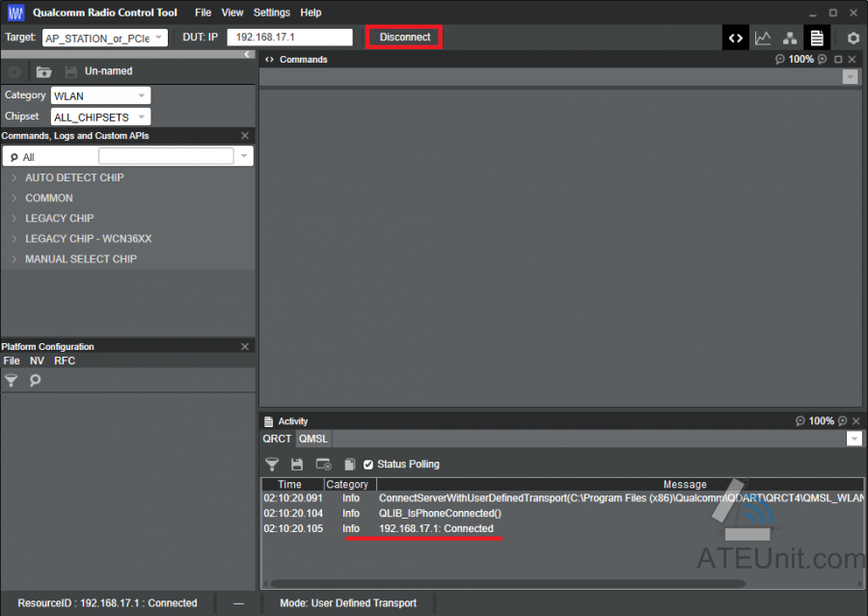Viewport: 868px width, 616px height.
Task: Open the Category dropdown showing WLAN
Action: pyautogui.click(x=100, y=95)
